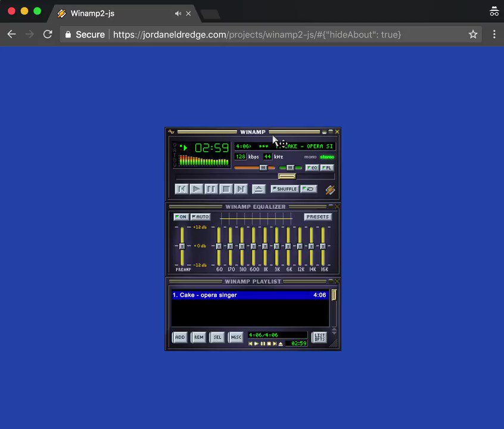Screen dimensions: 504x429
Task: Click the -12 db label in equalizer
Action: point(200,265)
